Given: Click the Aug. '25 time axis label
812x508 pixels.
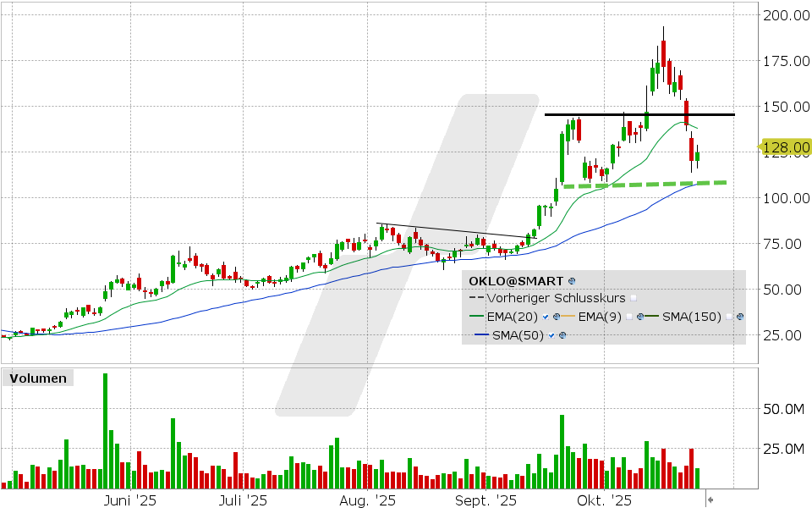Looking at the screenshot, I should point(373,501).
